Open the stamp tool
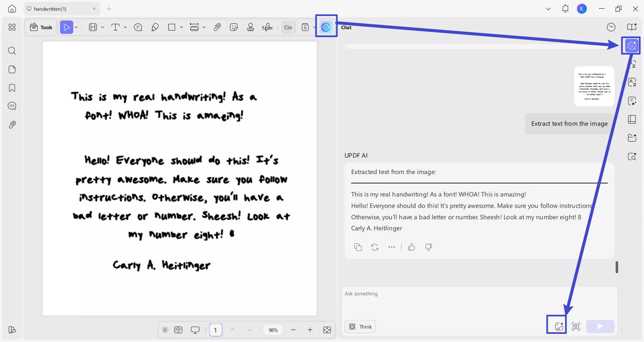Viewport: 644px width, 342px height. [250, 27]
